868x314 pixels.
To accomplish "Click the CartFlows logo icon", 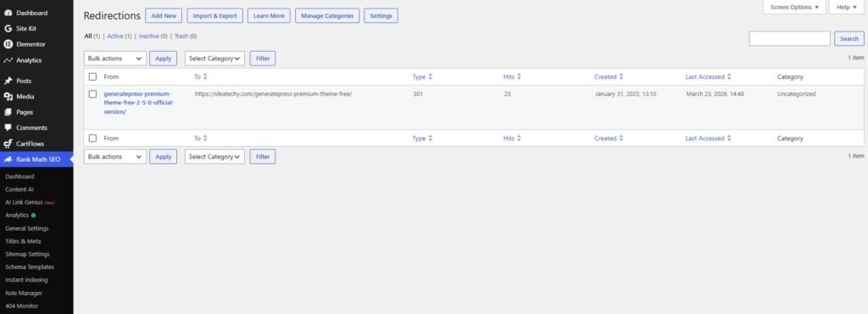I will (x=8, y=143).
